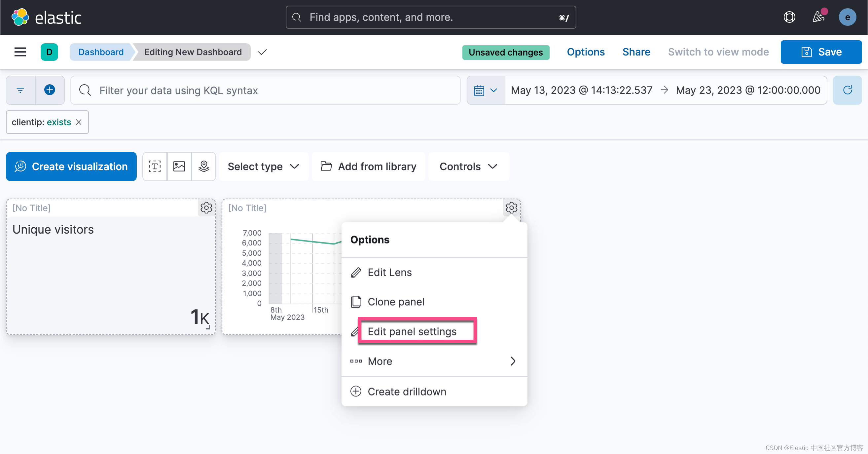Click the end date May 23, 2023
Viewport: 868px width, 454px height.
(x=748, y=90)
